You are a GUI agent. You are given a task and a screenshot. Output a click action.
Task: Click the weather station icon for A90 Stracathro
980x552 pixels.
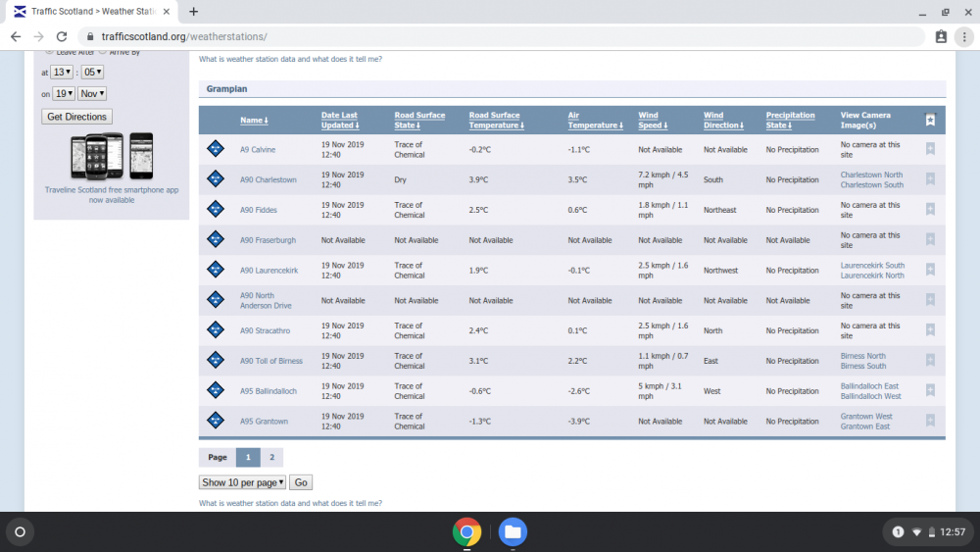tap(216, 329)
